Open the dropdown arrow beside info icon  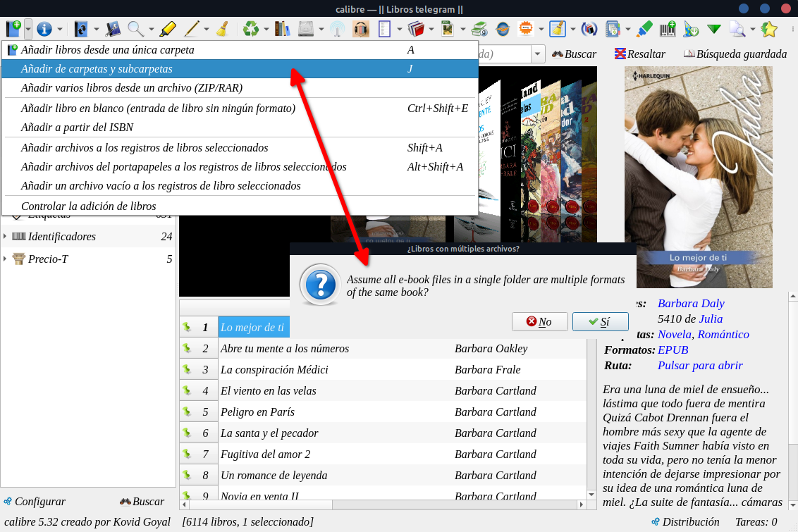tap(59, 29)
